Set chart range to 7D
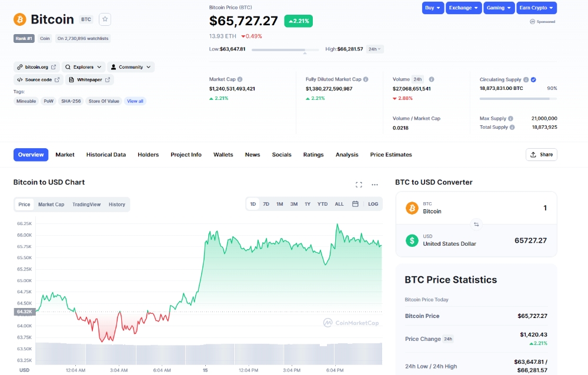588x375 pixels. [x=266, y=204]
